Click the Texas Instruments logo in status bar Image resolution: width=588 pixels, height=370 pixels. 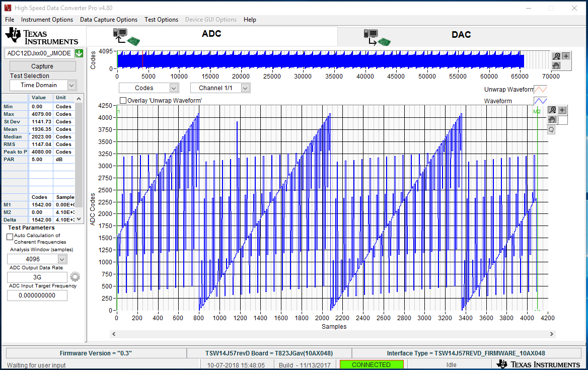[x=539, y=364]
